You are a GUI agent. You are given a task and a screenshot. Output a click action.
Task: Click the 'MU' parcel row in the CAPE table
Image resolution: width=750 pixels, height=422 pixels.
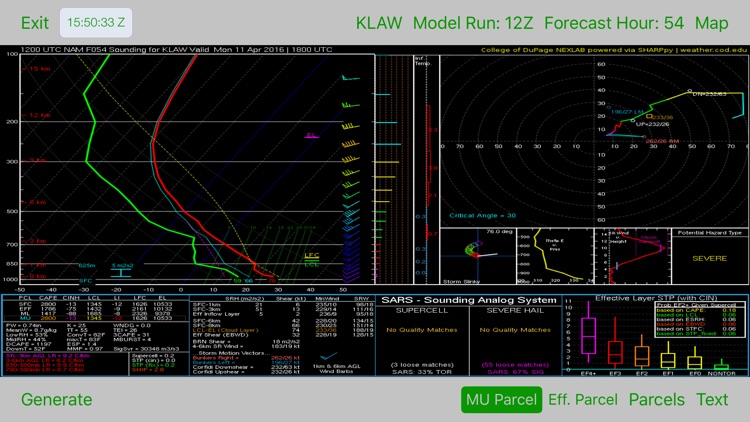point(96,318)
